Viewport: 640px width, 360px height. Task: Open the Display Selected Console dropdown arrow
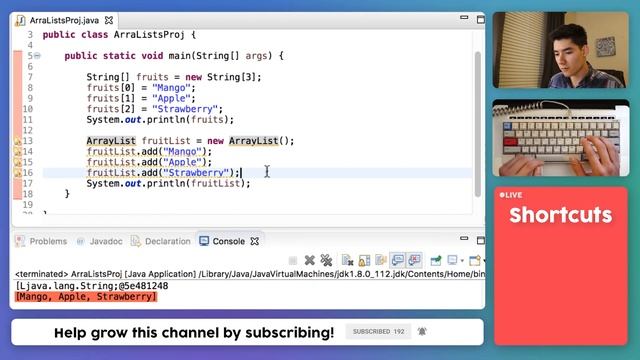point(462,260)
